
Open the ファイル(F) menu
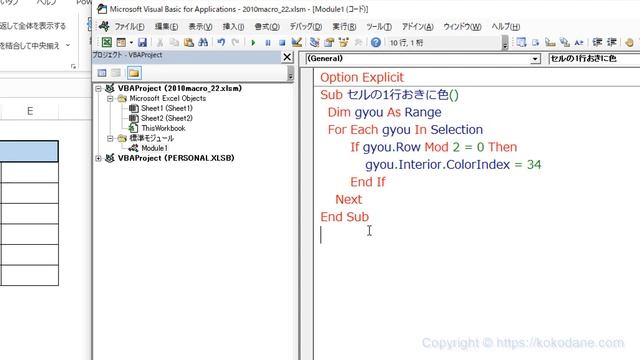pos(129,27)
